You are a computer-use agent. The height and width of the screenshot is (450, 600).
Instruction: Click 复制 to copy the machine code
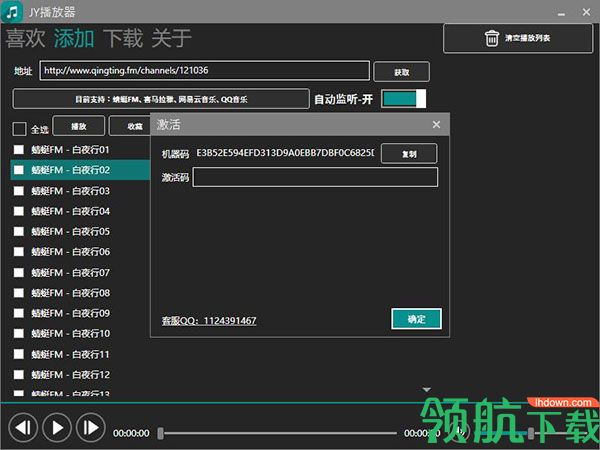pyautogui.click(x=409, y=154)
